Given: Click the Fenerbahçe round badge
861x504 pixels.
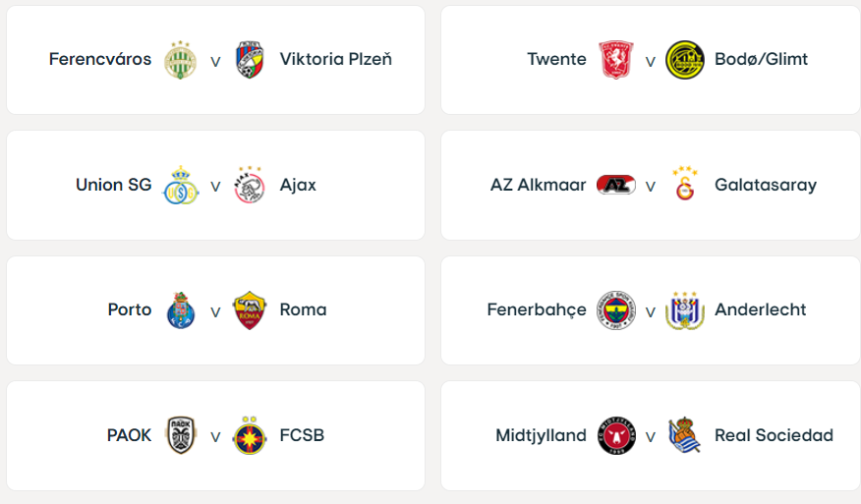Looking at the screenshot, I should 616,310.
